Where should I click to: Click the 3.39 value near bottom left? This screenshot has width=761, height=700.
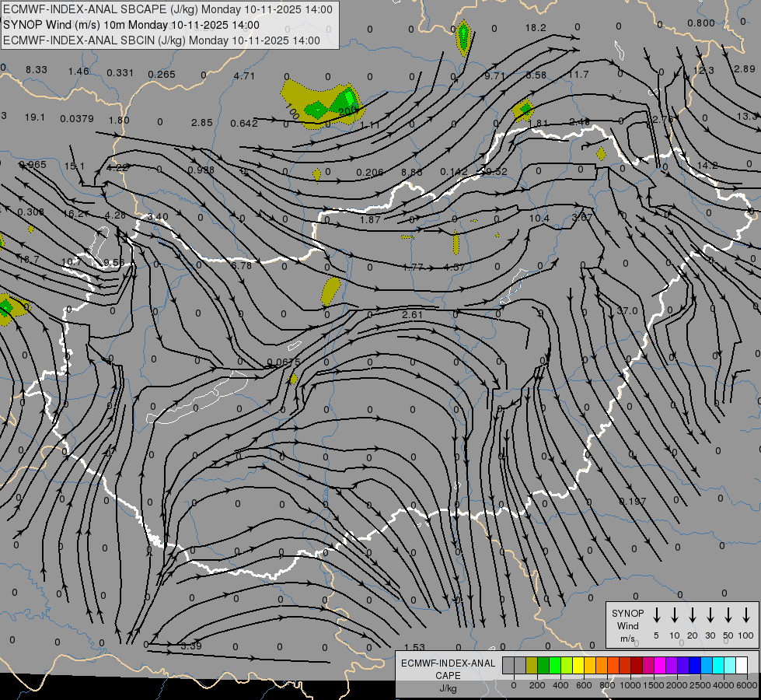pos(191,646)
